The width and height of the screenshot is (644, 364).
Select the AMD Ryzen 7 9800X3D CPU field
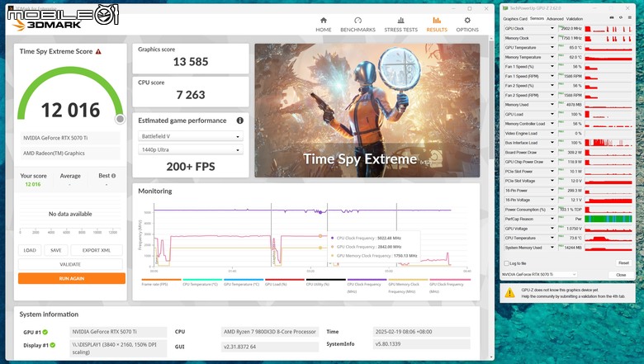(x=270, y=332)
